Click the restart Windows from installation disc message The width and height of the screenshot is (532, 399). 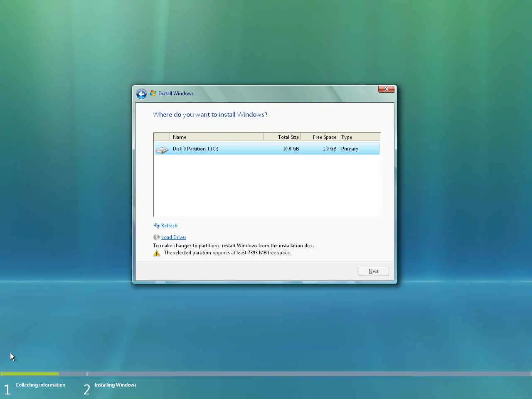coord(234,246)
